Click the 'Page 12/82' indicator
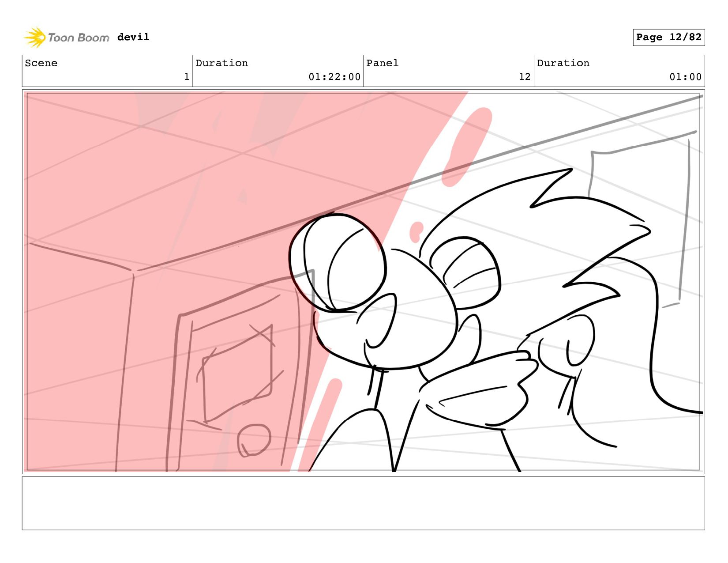This screenshot has height=563, width=728. click(x=668, y=37)
